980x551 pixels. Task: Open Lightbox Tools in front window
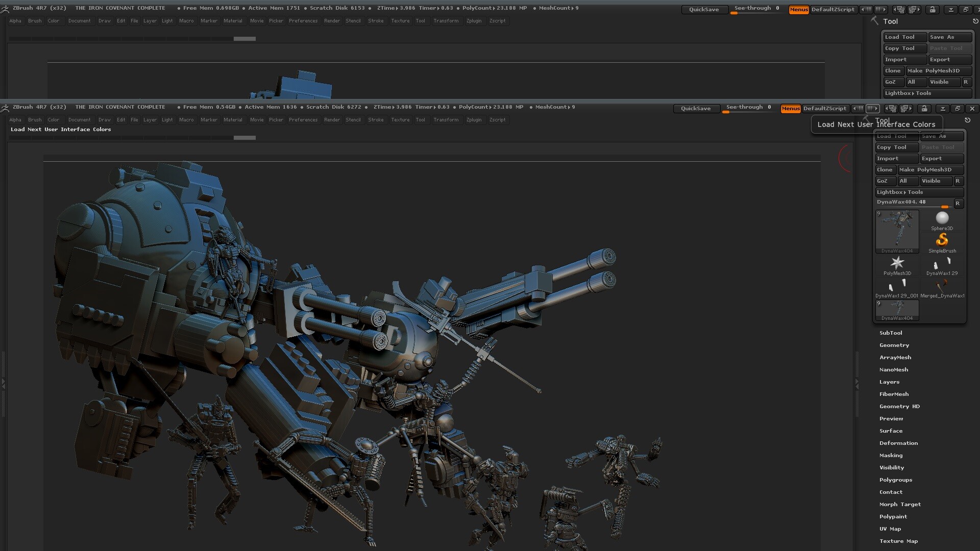(919, 192)
